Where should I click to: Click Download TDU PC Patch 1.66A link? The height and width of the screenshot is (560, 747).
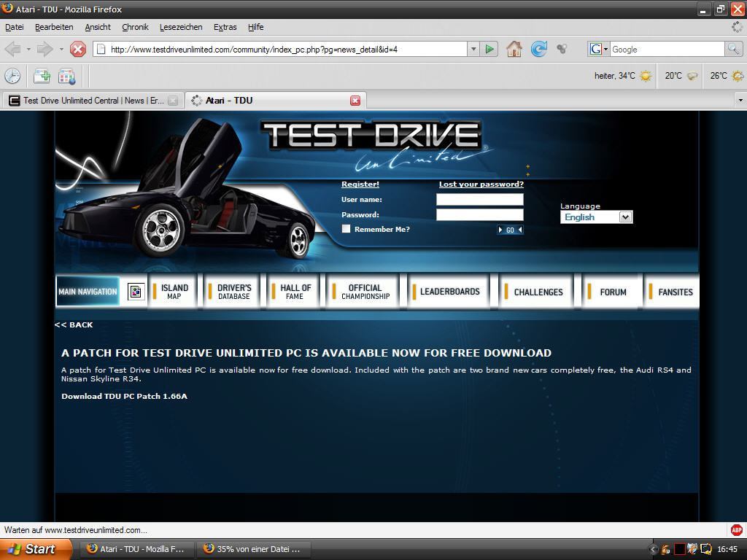coord(124,396)
